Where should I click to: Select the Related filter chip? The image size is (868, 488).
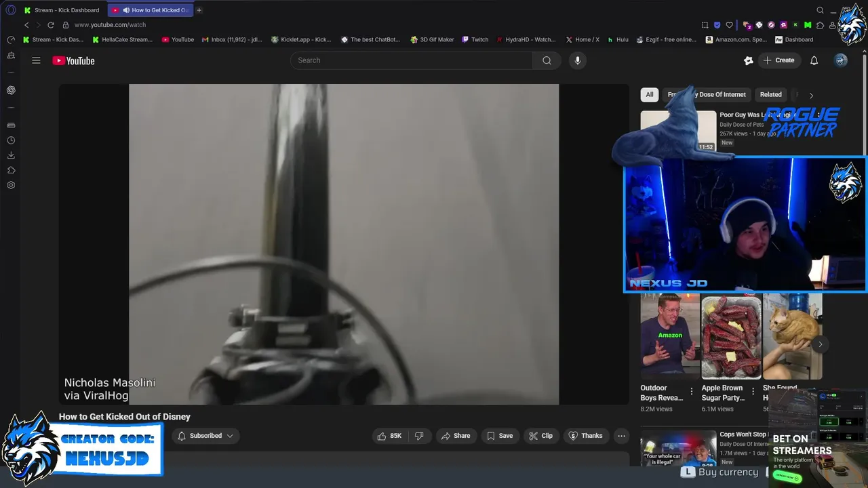770,95
